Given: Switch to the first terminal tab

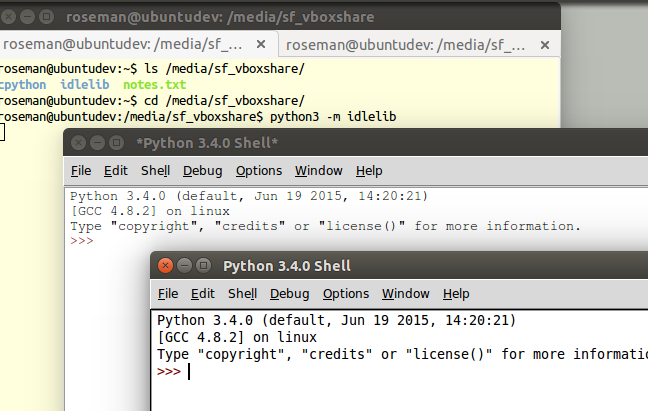Looking at the screenshot, I should coord(123,44).
